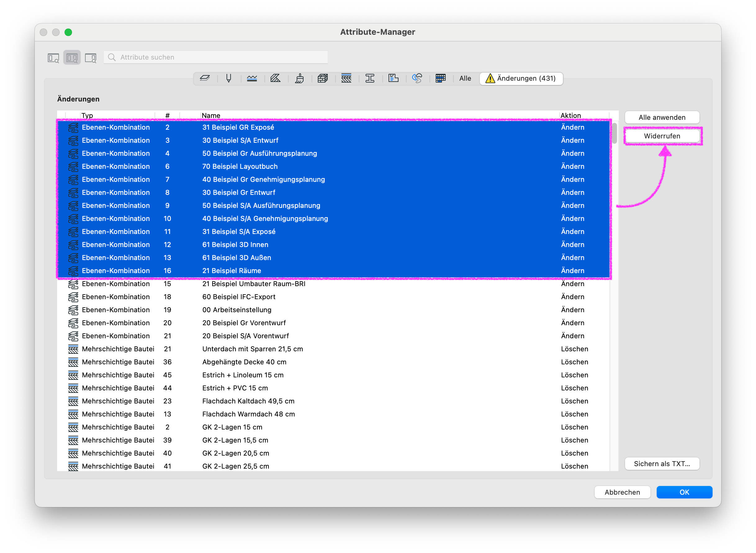Click composite icon of GK 2-Lagen 25,5 cm
This screenshot has height=553, width=756.
tap(73, 466)
